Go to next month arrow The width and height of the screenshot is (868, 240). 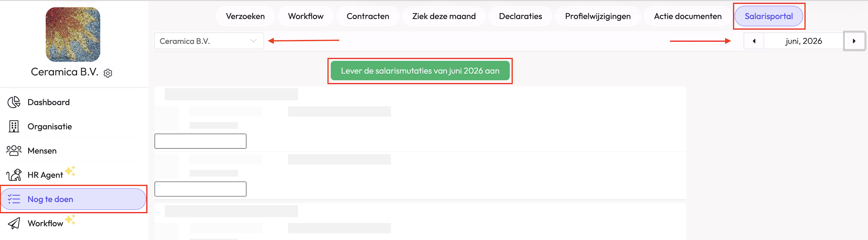tap(854, 41)
